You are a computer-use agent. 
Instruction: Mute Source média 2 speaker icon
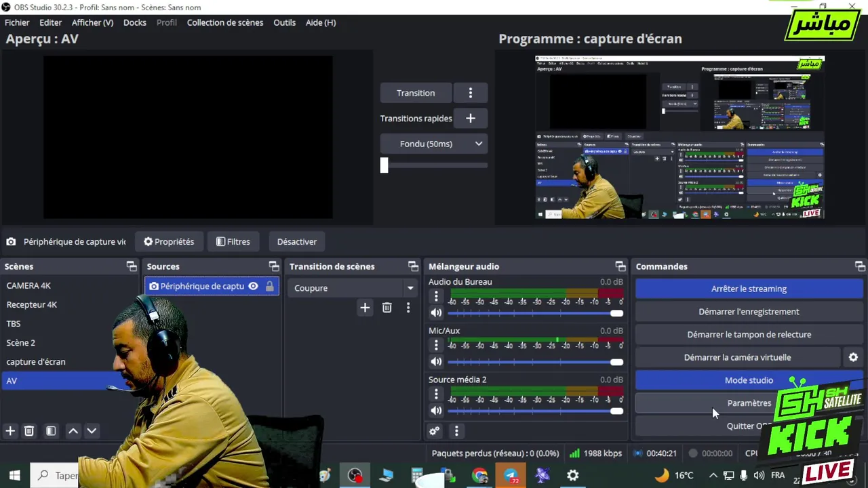436,411
